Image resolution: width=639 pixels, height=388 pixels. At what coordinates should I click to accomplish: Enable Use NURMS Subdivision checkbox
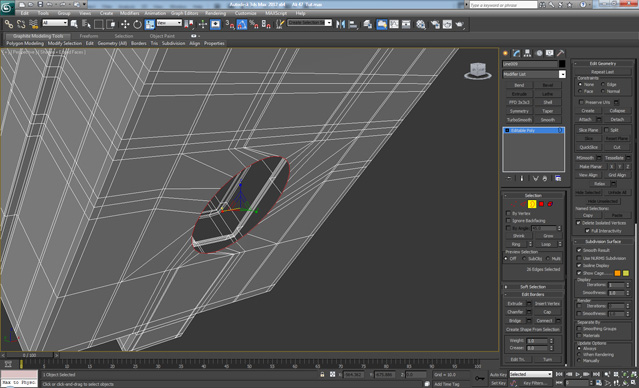click(579, 258)
